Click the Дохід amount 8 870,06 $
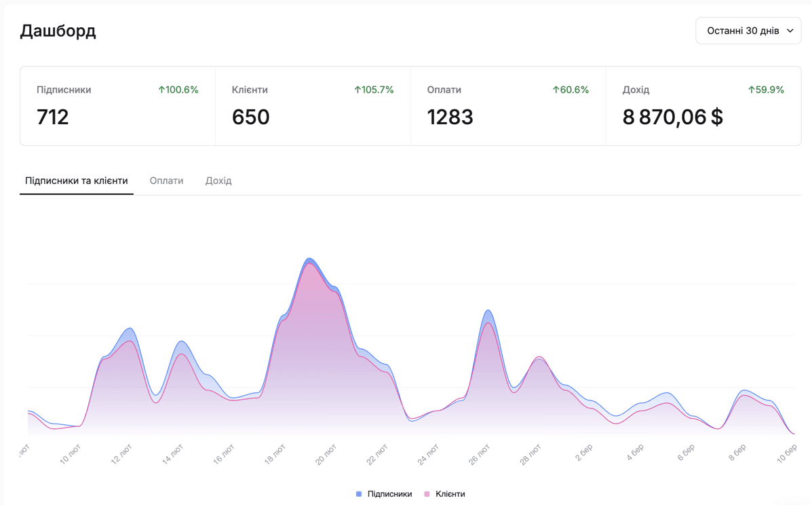This screenshot has width=812, height=505. pos(672,117)
